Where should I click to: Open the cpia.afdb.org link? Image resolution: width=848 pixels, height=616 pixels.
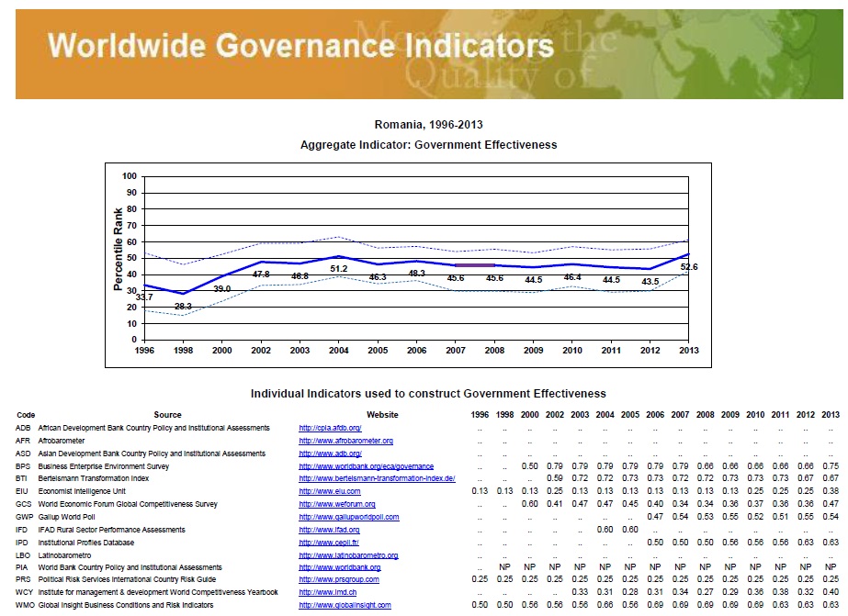point(330,428)
